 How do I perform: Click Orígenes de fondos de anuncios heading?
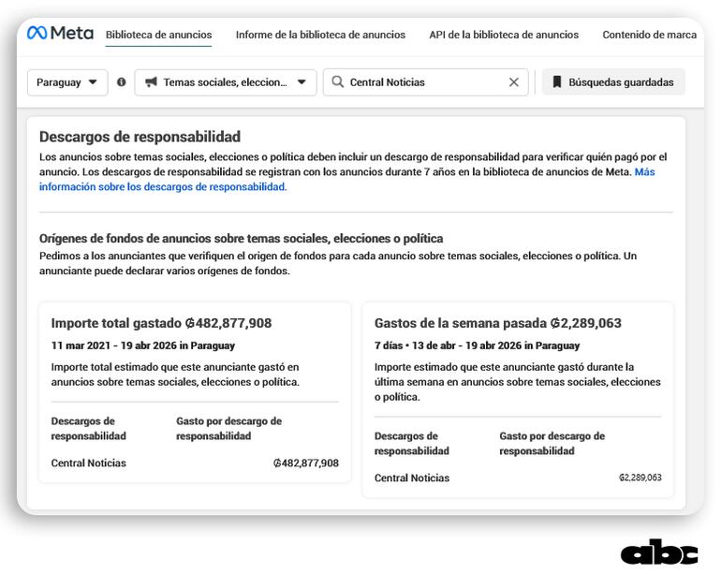(241, 239)
